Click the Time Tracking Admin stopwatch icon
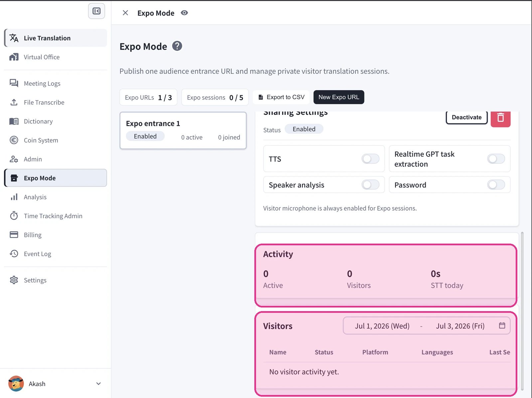 (x=14, y=216)
